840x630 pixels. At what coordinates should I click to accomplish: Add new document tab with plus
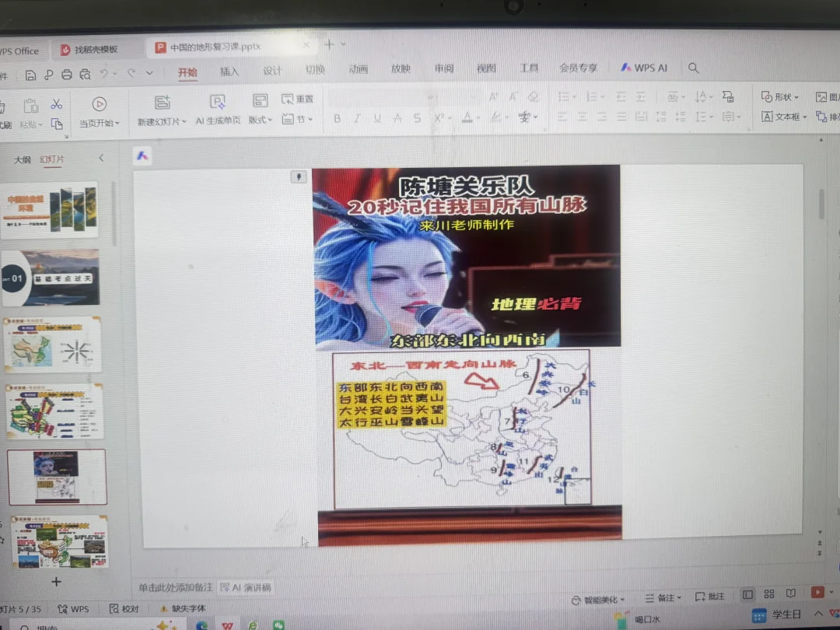[x=329, y=44]
